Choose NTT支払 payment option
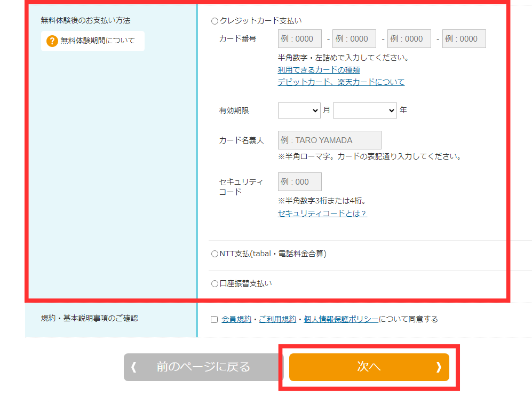The height and width of the screenshot is (403, 532). coord(215,254)
